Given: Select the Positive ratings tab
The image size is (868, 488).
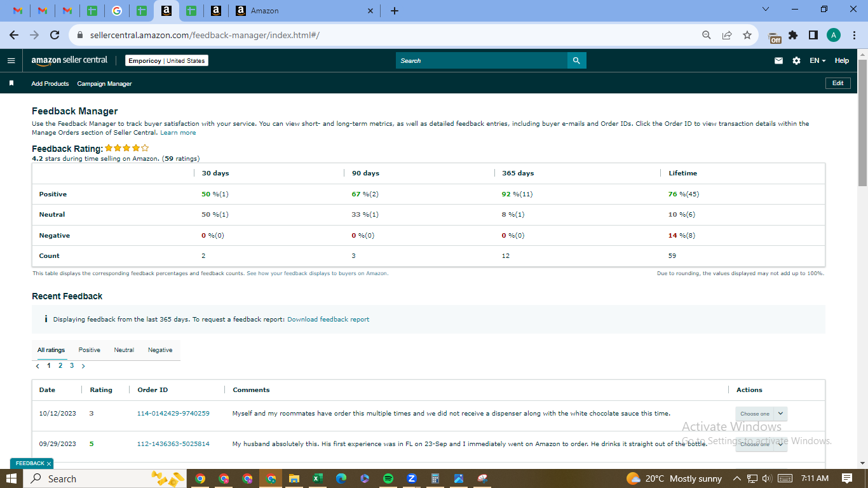Looking at the screenshot, I should point(90,350).
